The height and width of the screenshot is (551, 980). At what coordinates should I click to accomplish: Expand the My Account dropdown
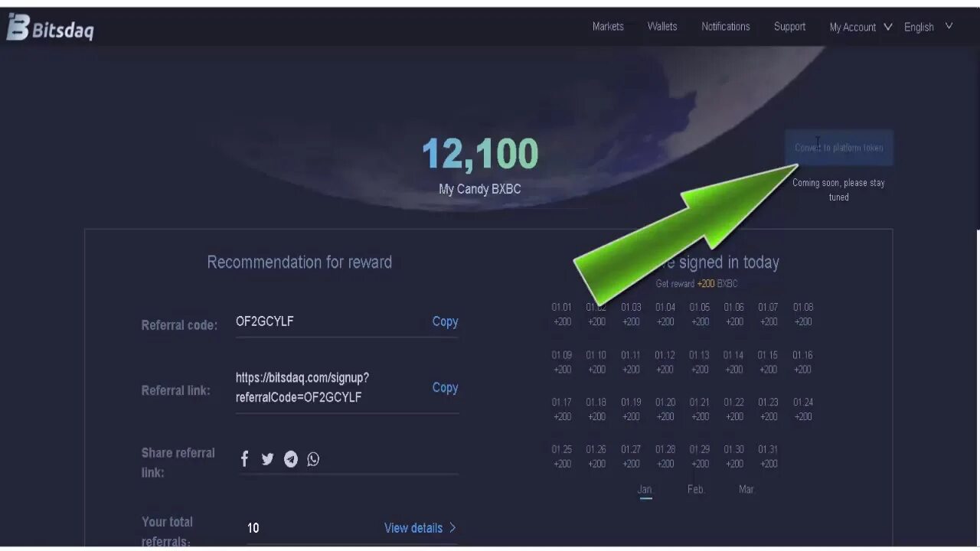pyautogui.click(x=861, y=27)
